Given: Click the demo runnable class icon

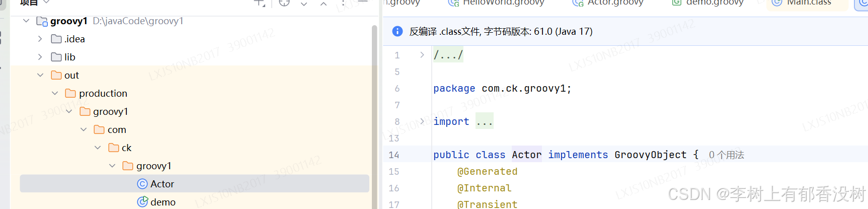Looking at the screenshot, I should pos(142,202).
